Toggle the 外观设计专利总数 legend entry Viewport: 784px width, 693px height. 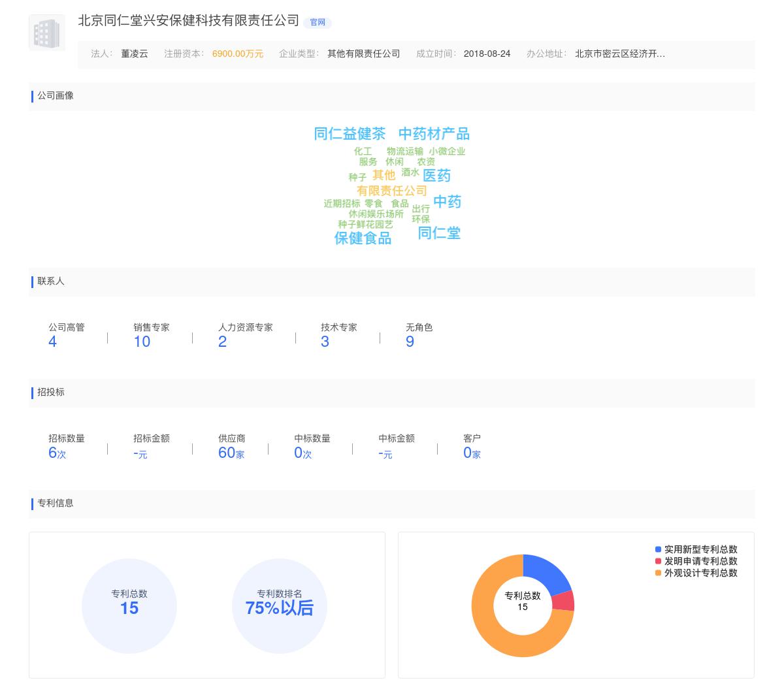[696, 573]
